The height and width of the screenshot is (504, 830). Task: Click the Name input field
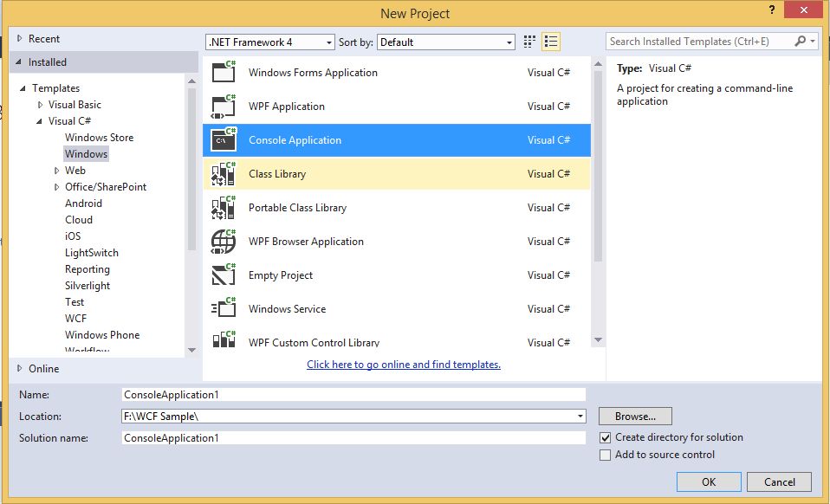[353, 395]
